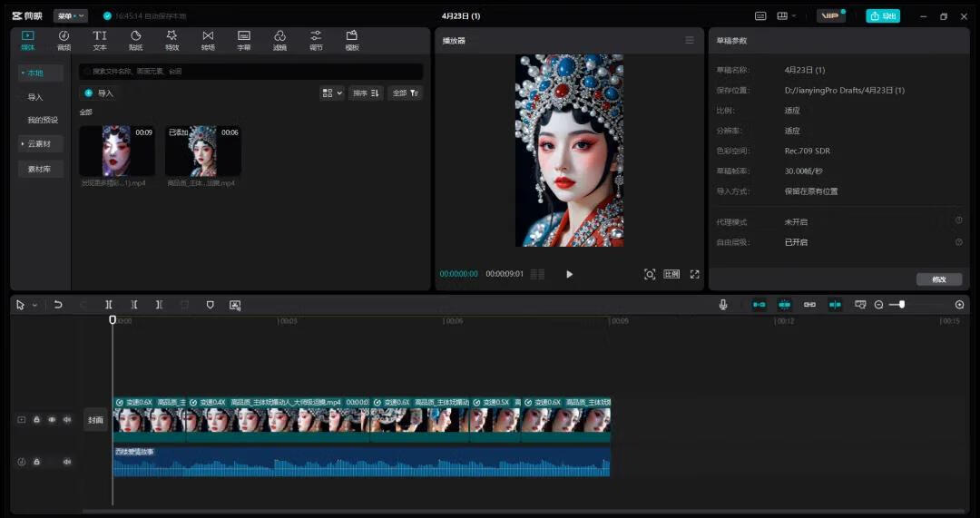Screen dimensions: 980x518
Task: Select the pointer selection tool
Action: pyautogui.click(x=20, y=305)
